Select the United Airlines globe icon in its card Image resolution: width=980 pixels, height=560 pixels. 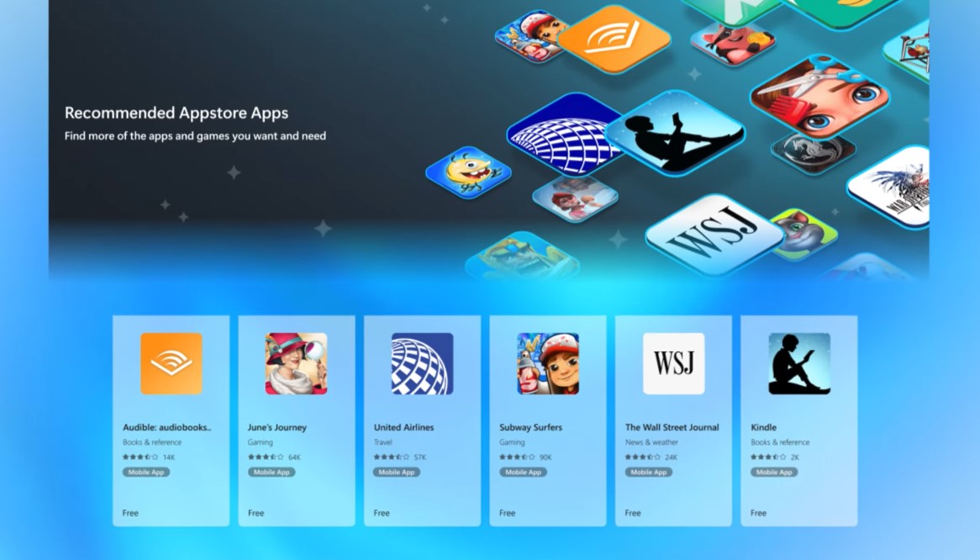coord(423,364)
